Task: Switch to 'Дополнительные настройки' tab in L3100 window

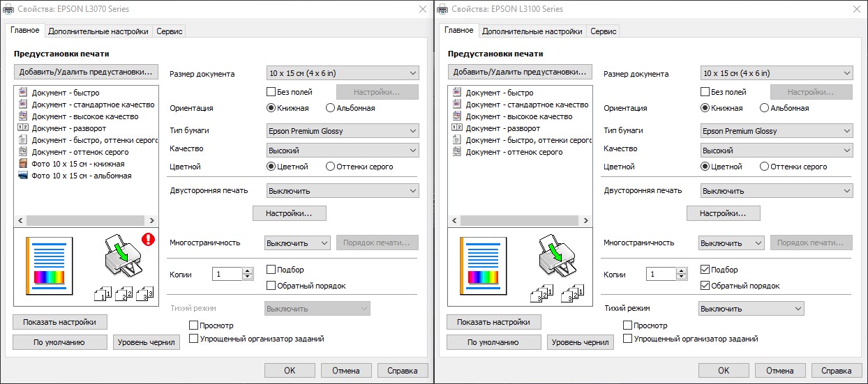Action: click(x=532, y=31)
